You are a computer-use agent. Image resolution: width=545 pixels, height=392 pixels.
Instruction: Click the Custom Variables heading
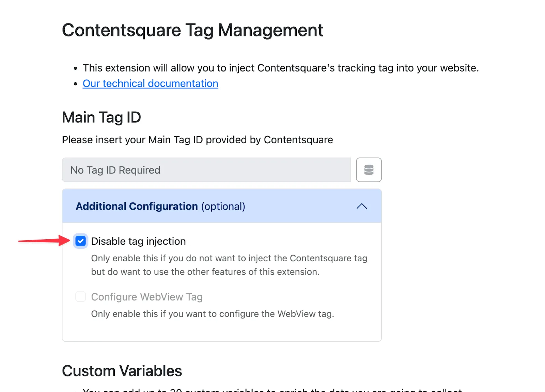pyautogui.click(x=122, y=371)
